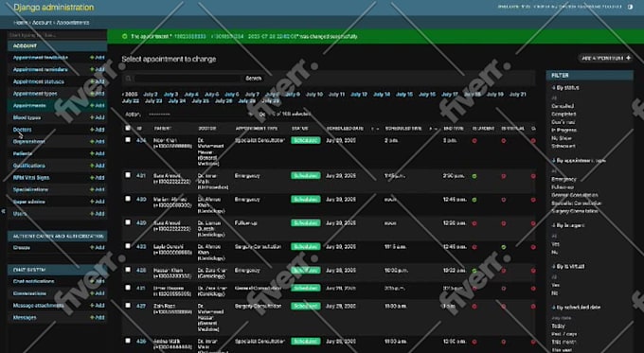The height and width of the screenshot is (353, 644).
Task: Toggle the theme icon in the header
Action: 630,7
